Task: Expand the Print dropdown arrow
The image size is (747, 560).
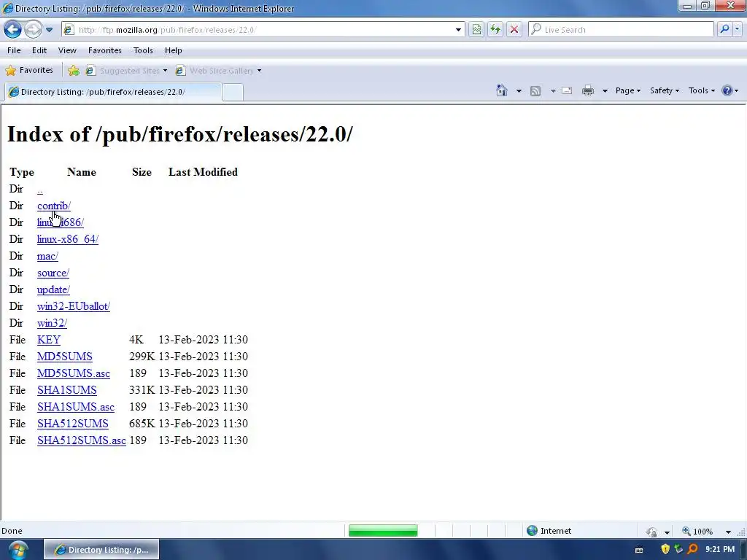Action: pos(605,90)
